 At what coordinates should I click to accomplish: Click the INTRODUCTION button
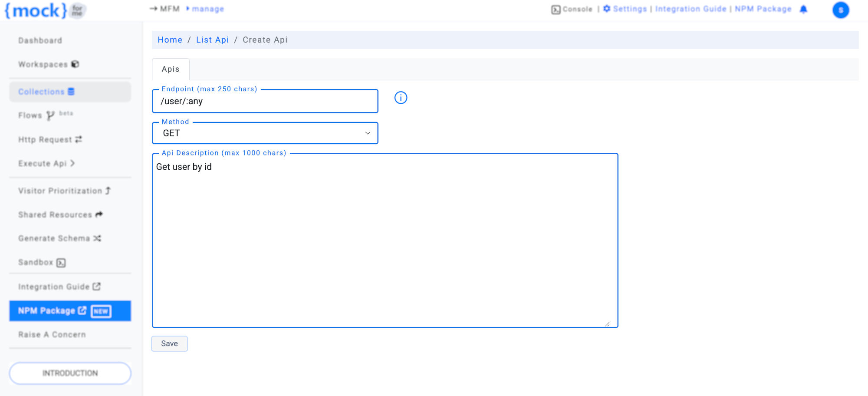click(70, 373)
